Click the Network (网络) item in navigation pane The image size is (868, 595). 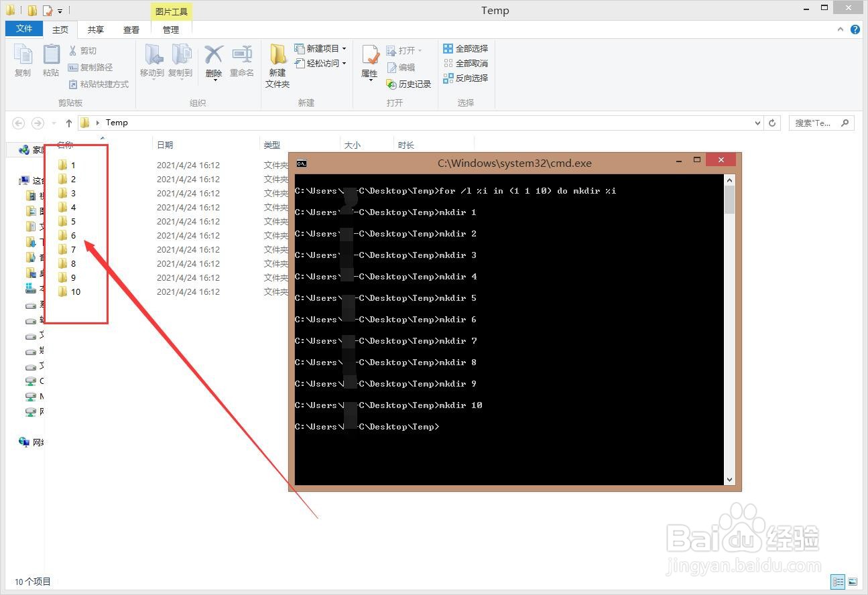(32, 442)
